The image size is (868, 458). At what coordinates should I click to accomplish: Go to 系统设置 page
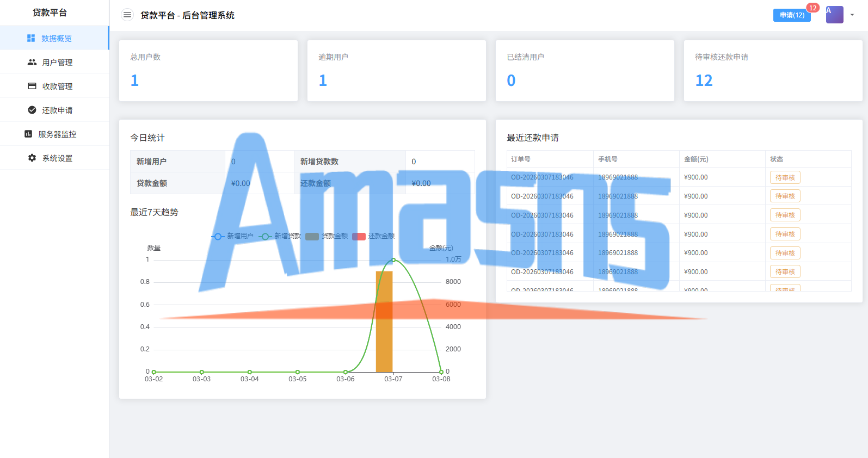tap(54, 158)
